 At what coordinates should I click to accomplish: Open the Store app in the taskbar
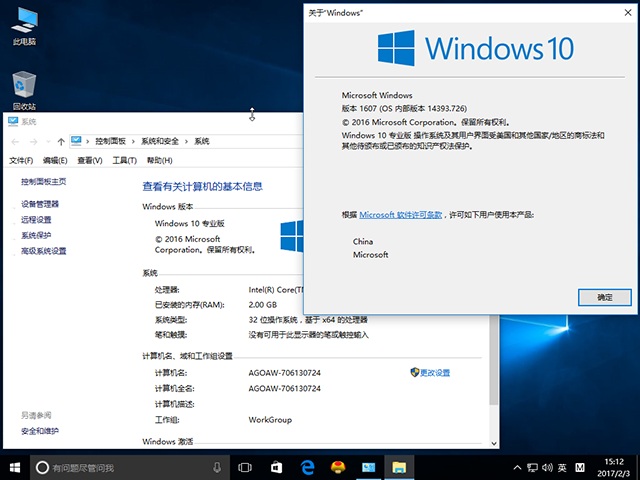(x=277, y=467)
